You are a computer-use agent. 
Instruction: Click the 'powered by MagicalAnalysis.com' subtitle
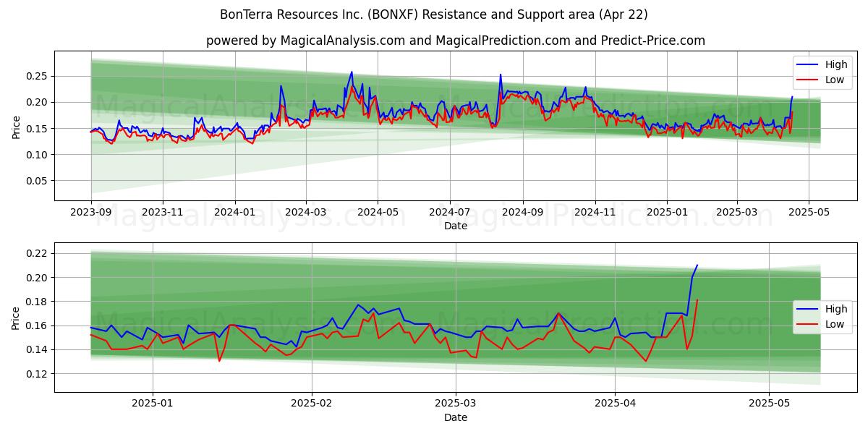456,41
